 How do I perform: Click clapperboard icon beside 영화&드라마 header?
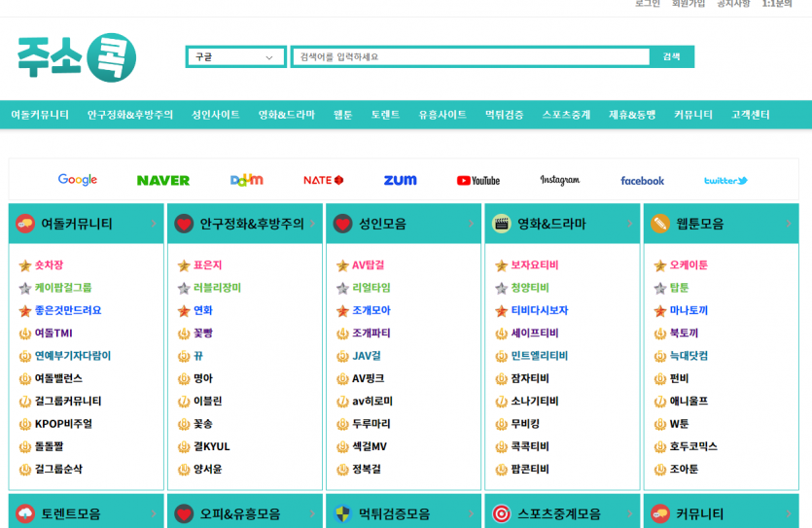click(501, 224)
